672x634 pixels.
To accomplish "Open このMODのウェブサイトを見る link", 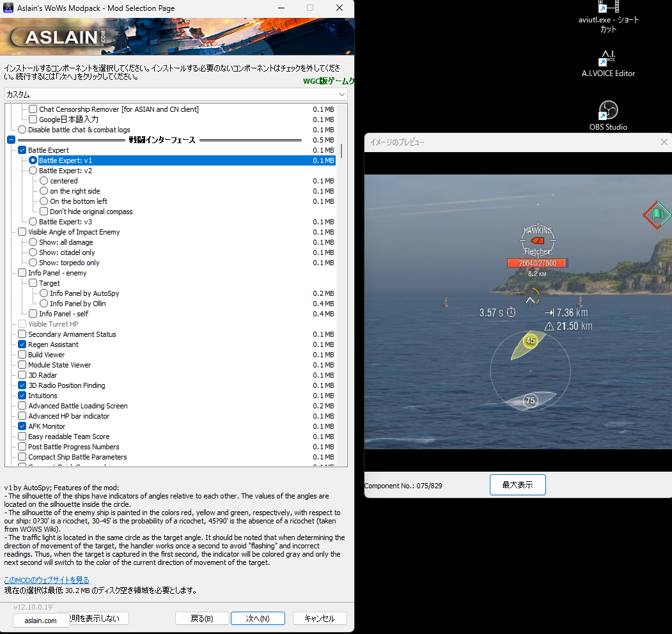I will pos(47,579).
